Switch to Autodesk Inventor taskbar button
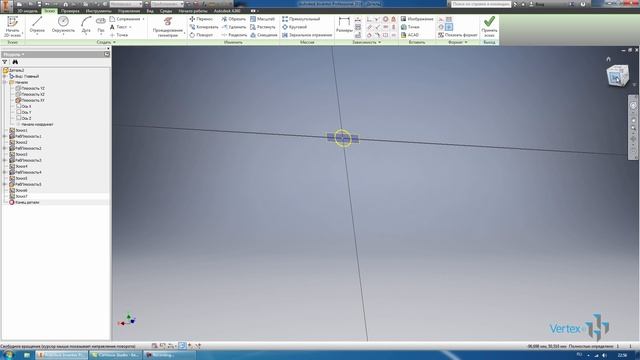 pos(62,355)
